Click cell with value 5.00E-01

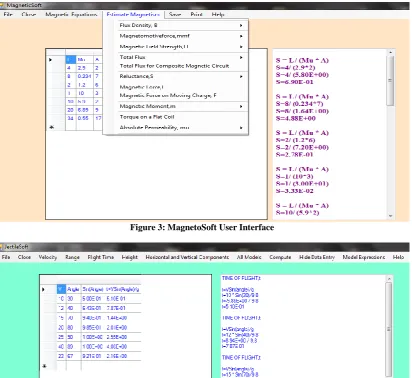pos(93,299)
